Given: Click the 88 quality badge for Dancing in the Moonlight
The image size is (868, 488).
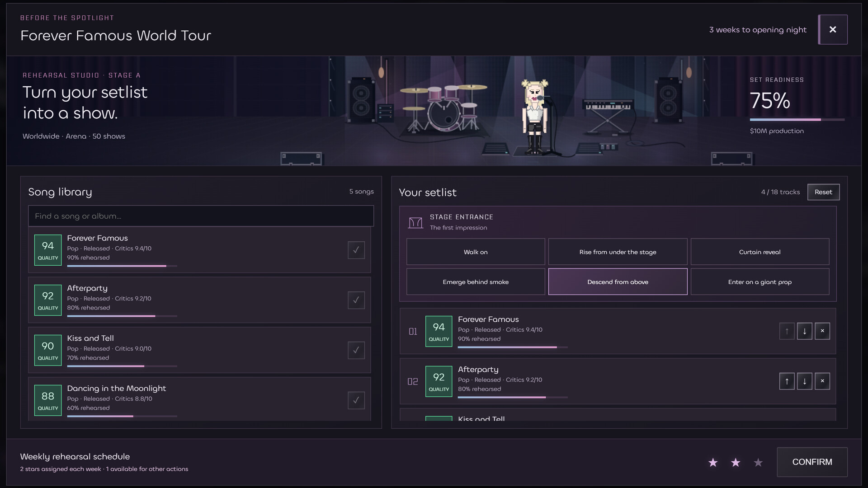Looking at the screenshot, I should [x=48, y=400].
